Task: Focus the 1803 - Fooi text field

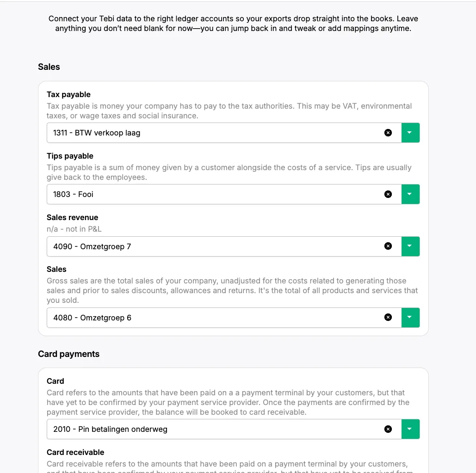Action: pyautogui.click(x=213, y=194)
